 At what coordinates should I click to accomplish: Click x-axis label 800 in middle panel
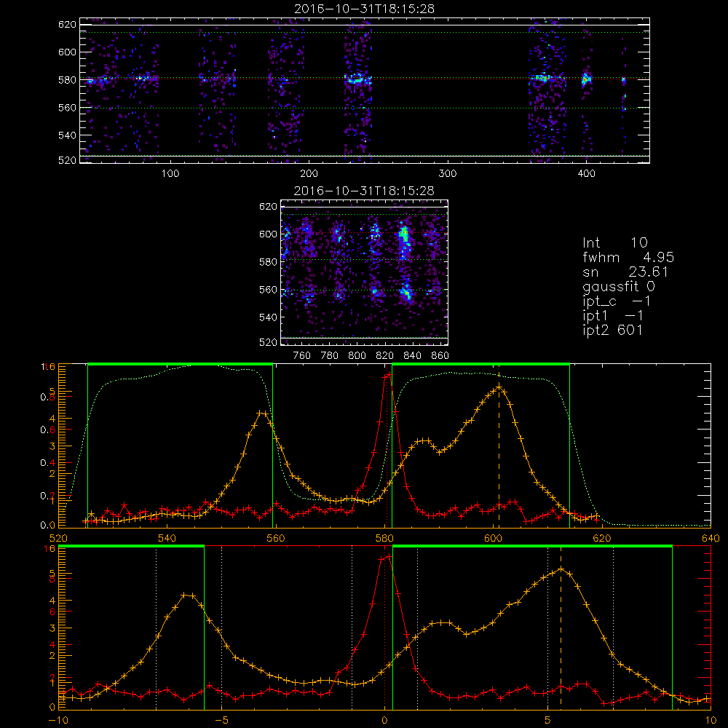(x=357, y=356)
